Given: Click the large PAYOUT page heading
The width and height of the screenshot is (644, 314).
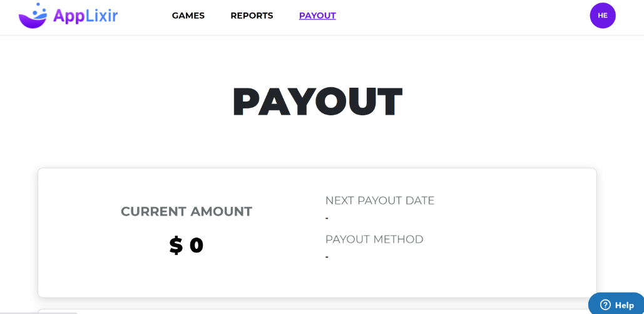Looking at the screenshot, I should 317,102.
